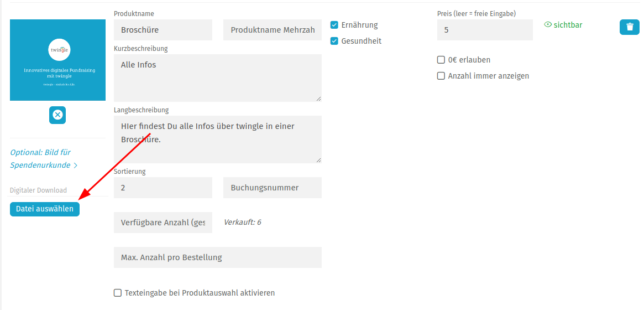Edit the Langbeschreibung text area

pos(218,139)
